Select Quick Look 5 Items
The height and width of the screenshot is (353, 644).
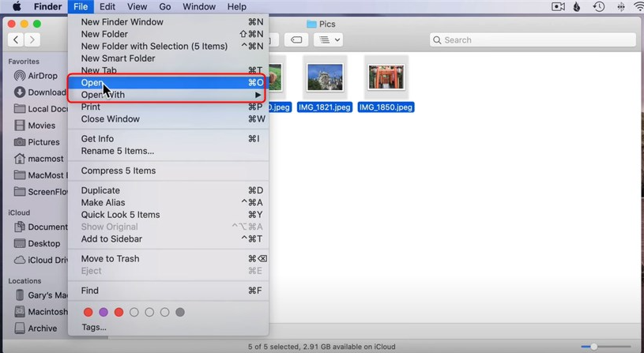[168, 215]
